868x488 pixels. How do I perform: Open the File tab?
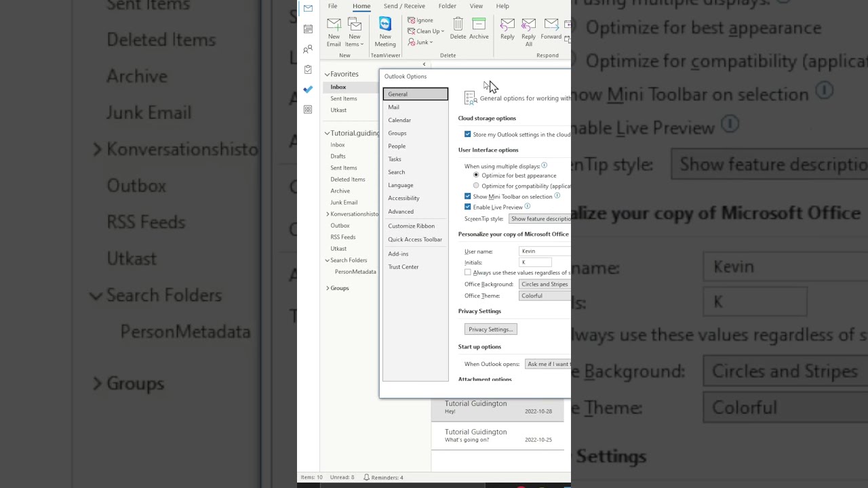click(x=332, y=6)
